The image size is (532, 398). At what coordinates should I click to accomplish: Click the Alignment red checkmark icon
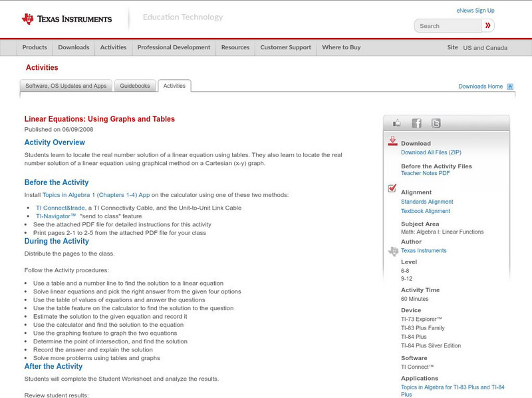pos(392,188)
